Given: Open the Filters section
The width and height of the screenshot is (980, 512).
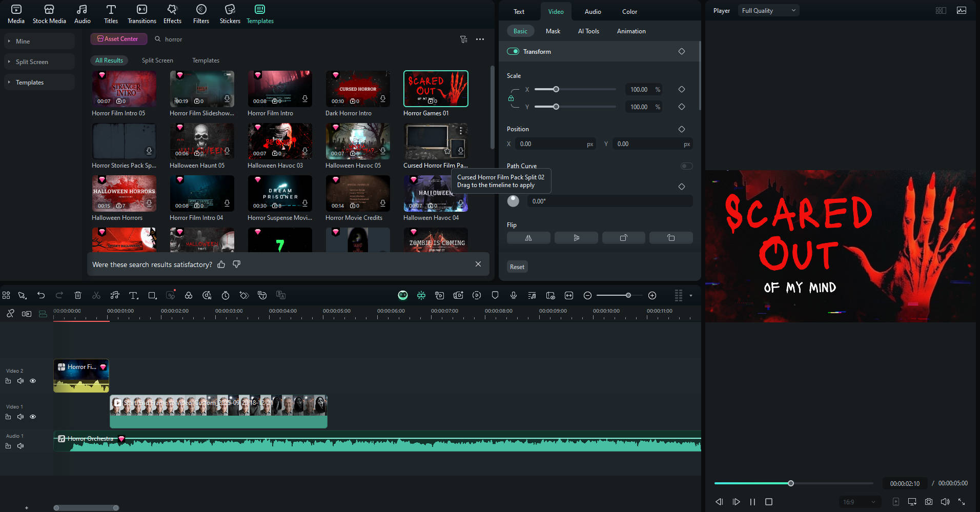Looking at the screenshot, I should pos(201,14).
